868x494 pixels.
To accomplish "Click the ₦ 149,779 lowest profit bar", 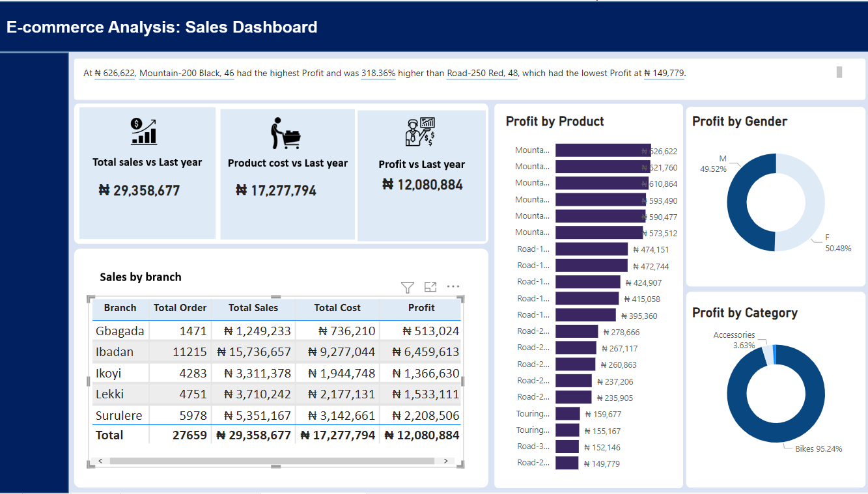I will (567, 463).
